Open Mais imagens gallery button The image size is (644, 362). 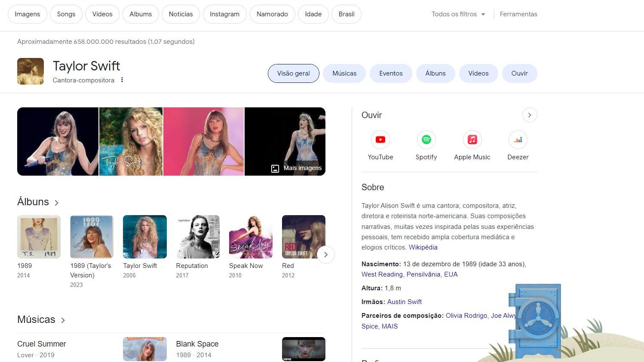click(296, 168)
